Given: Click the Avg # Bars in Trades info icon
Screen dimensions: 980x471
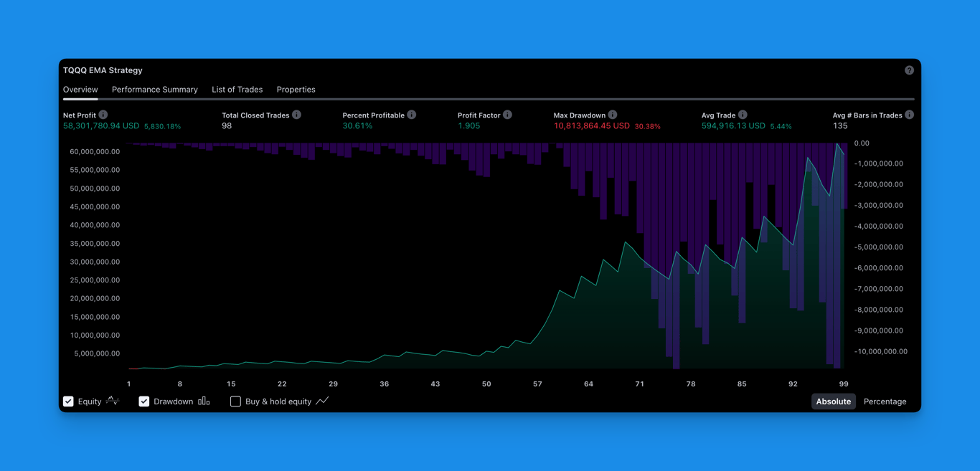Looking at the screenshot, I should click(909, 115).
